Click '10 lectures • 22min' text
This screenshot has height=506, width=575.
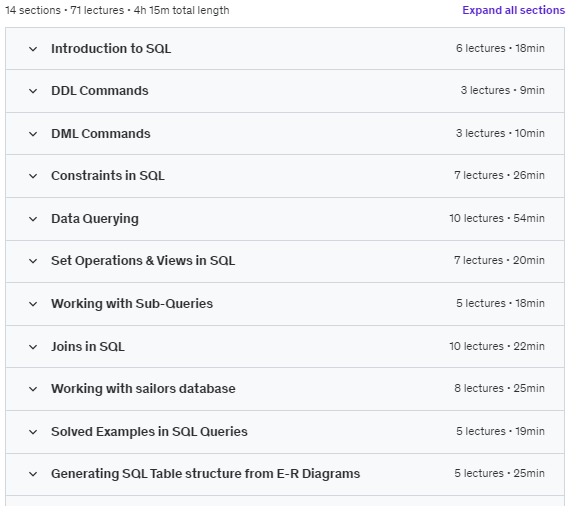[497, 346]
